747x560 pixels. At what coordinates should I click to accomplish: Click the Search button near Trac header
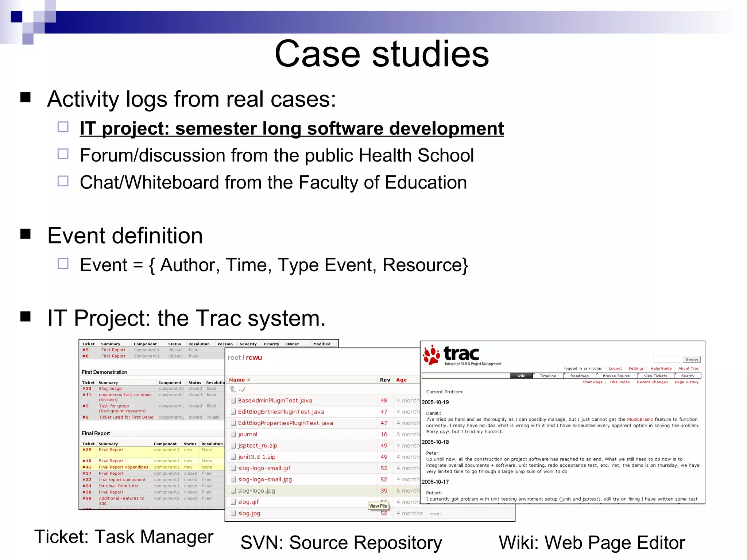[x=692, y=359]
